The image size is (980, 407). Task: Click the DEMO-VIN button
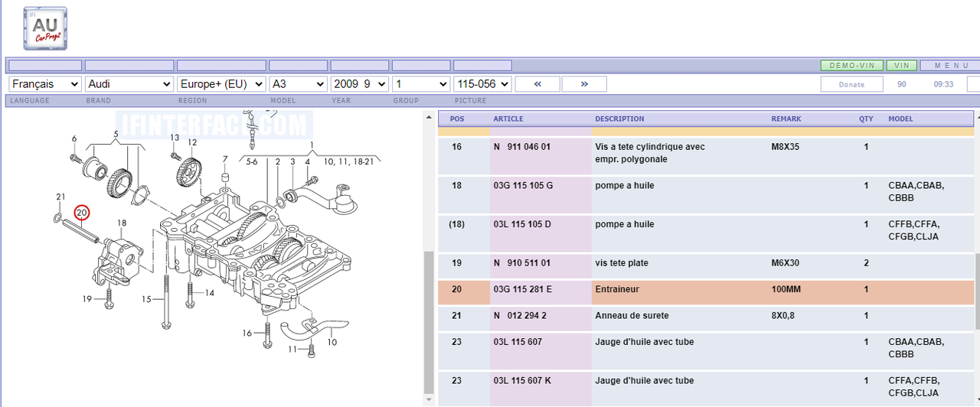[851, 66]
